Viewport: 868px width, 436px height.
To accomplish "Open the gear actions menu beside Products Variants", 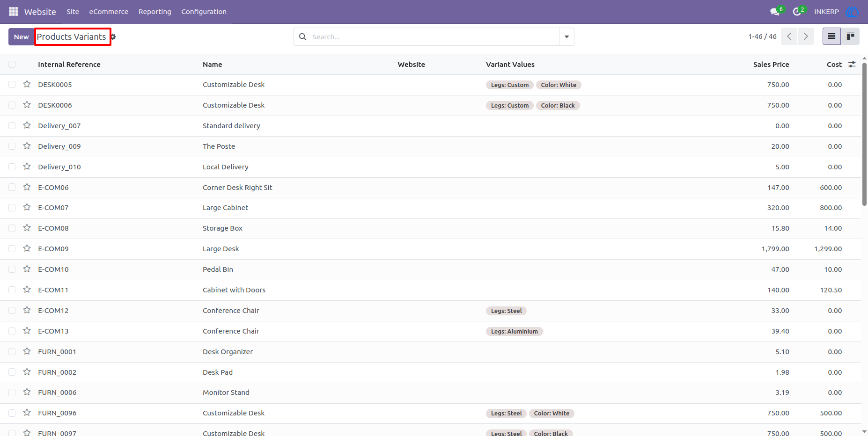I will [x=113, y=36].
